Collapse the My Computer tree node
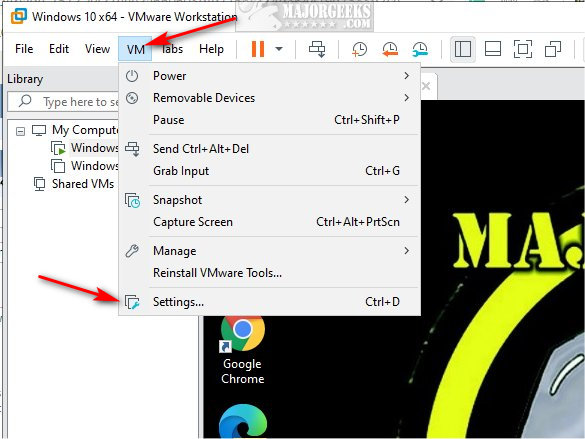 20,131
